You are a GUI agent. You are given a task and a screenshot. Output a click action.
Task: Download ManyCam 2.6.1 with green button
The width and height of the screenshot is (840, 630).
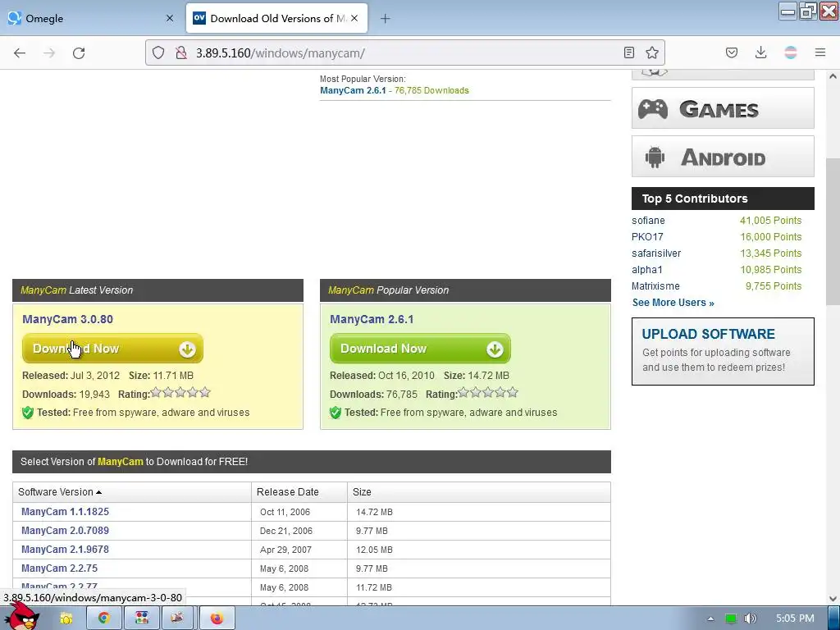(420, 349)
